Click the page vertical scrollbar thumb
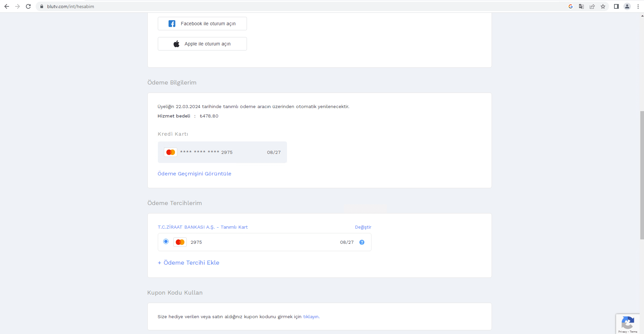 [642, 175]
